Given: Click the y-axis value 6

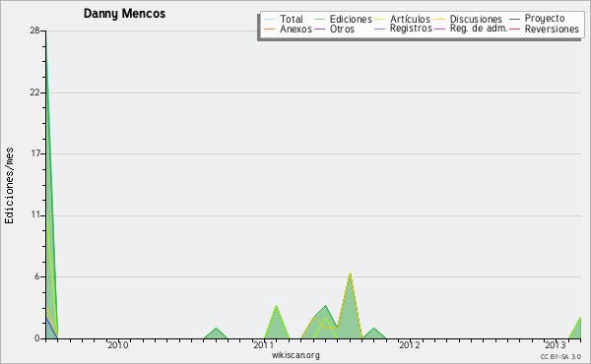Looking at the screenshot, I should (37, 276).
